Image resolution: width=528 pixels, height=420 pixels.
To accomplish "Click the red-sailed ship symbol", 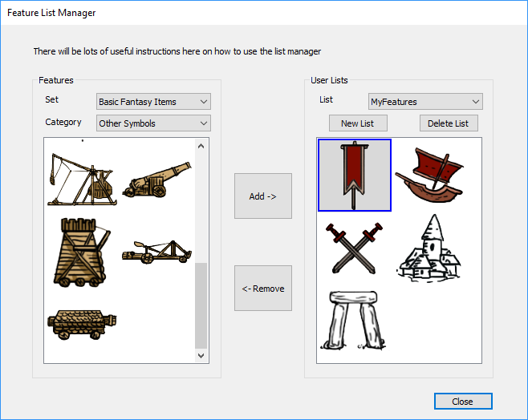I will point(429,176).
